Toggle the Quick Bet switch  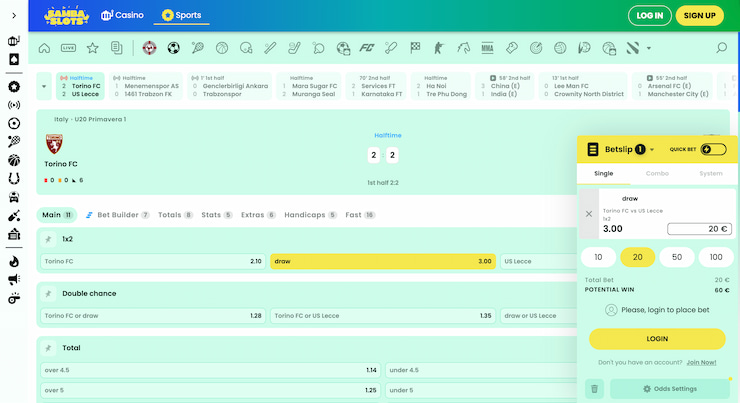coord(713,150)
